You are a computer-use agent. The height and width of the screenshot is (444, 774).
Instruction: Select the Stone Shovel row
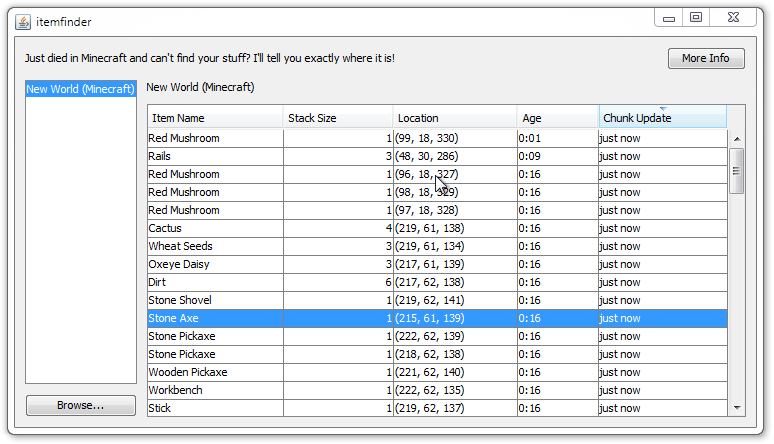pyautogui.click(x=437, y=300)
